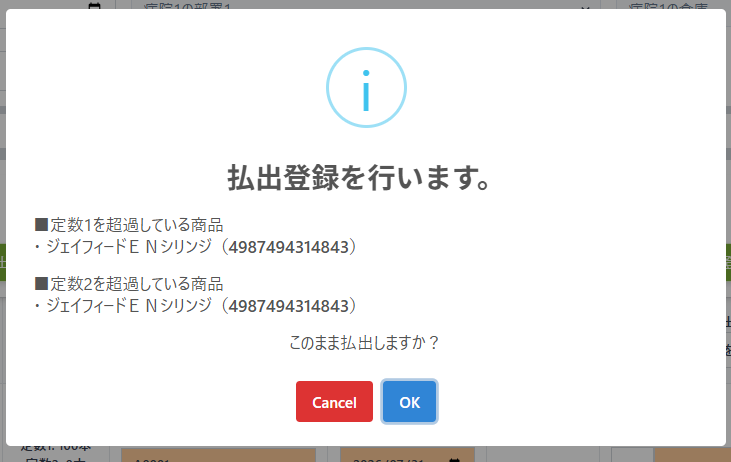731x462 pixels.
Task: Cancel the 払出登録 dialog
Action: [334, 401]
